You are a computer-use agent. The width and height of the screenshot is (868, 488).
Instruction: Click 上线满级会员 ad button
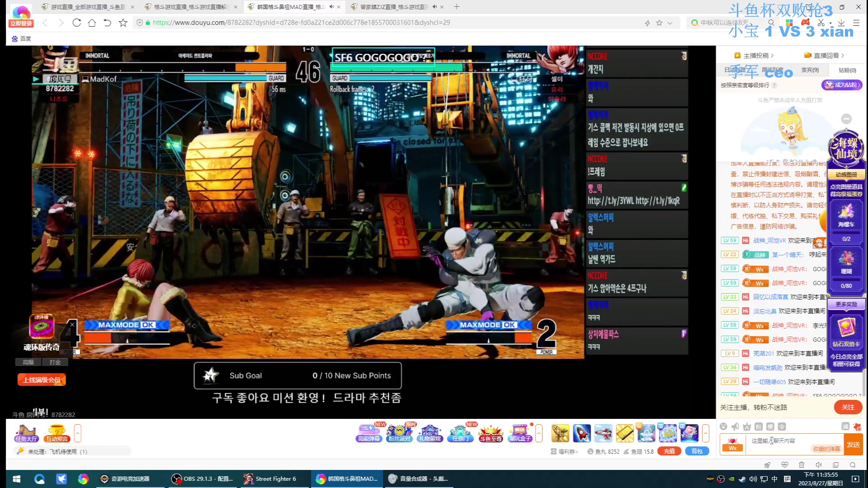(42, 380)
